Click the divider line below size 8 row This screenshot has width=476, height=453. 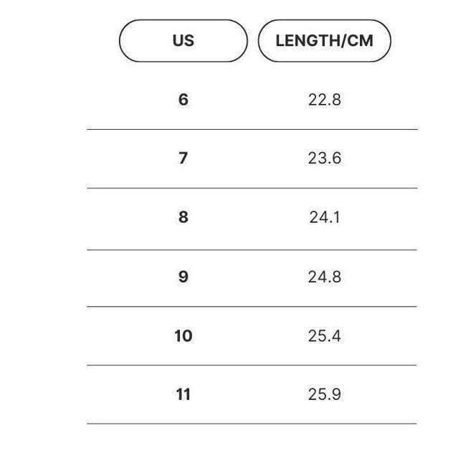[x=252, y=250]
